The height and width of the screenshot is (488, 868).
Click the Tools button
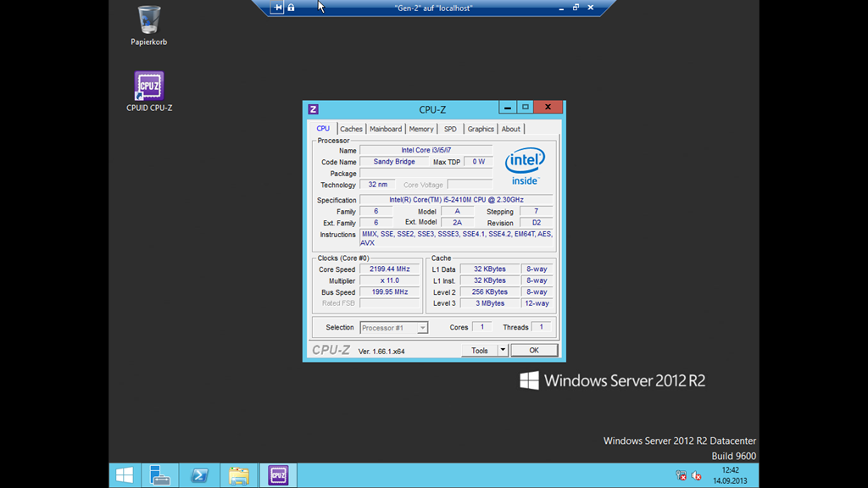pyautogui.click(x=480, y=350)
